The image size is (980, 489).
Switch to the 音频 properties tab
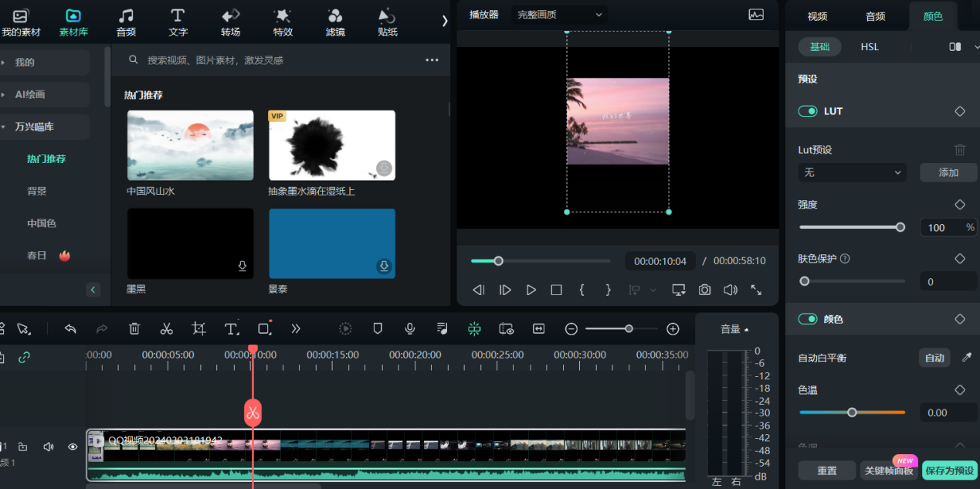875,16
